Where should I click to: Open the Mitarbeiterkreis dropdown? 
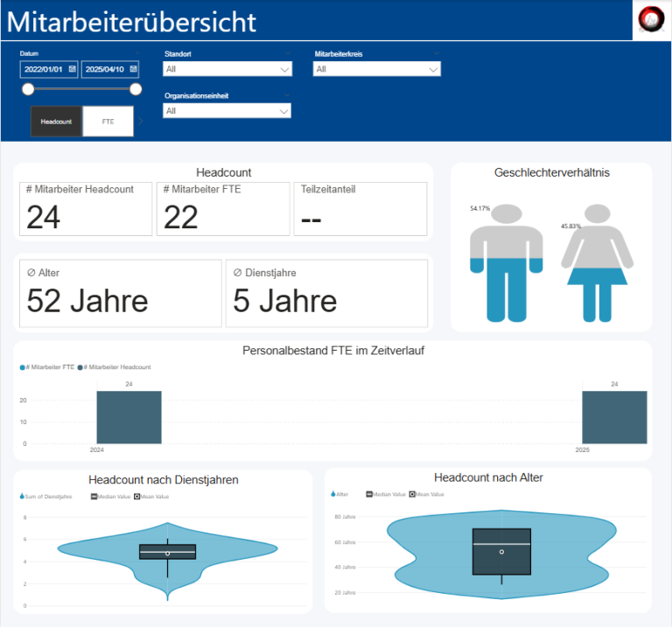click(434, 69)
